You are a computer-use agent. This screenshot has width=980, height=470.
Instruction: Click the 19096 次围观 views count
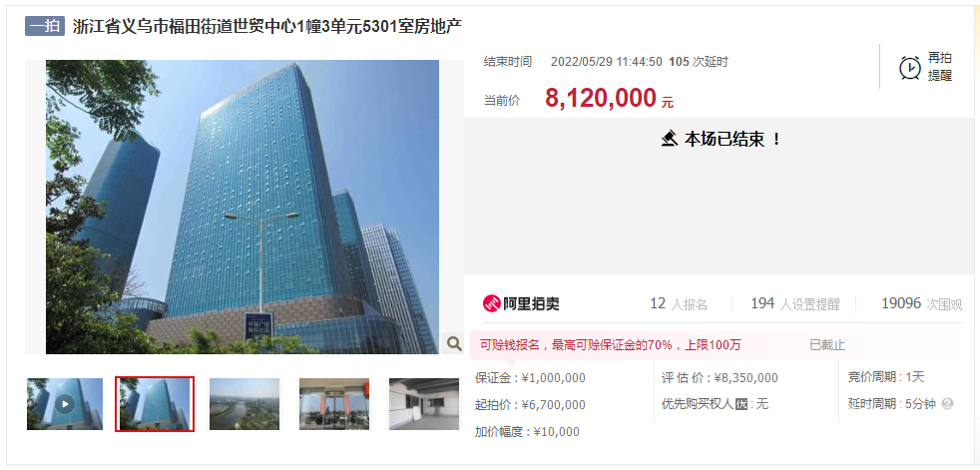(922, 303)
